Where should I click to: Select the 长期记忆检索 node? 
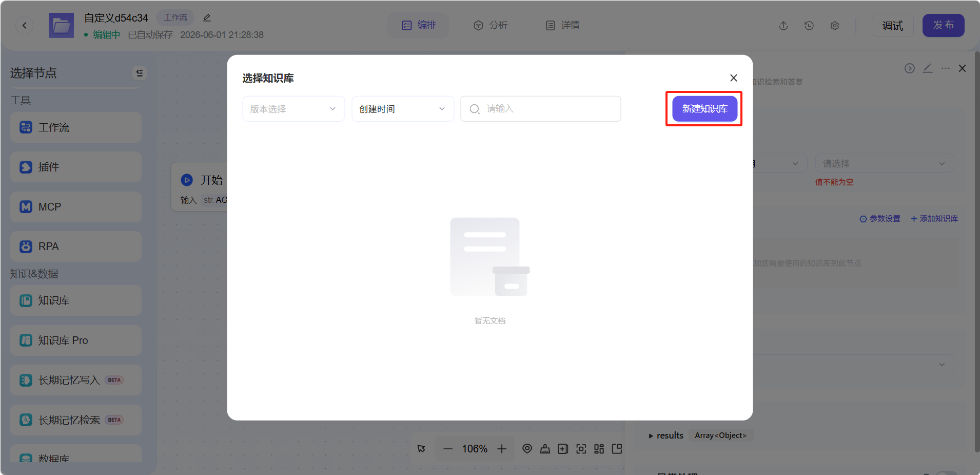pos(76,420)
